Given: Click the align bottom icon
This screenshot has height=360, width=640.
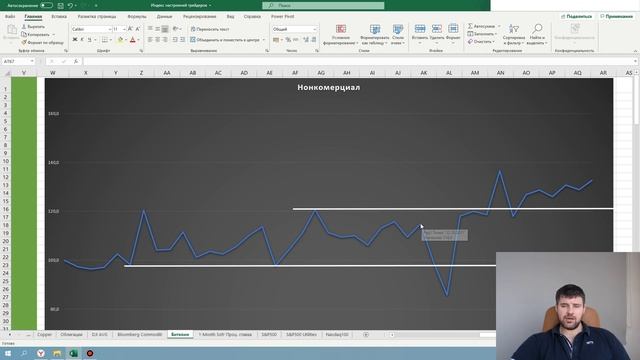Looking at the screenshot, I should point(165,29).
